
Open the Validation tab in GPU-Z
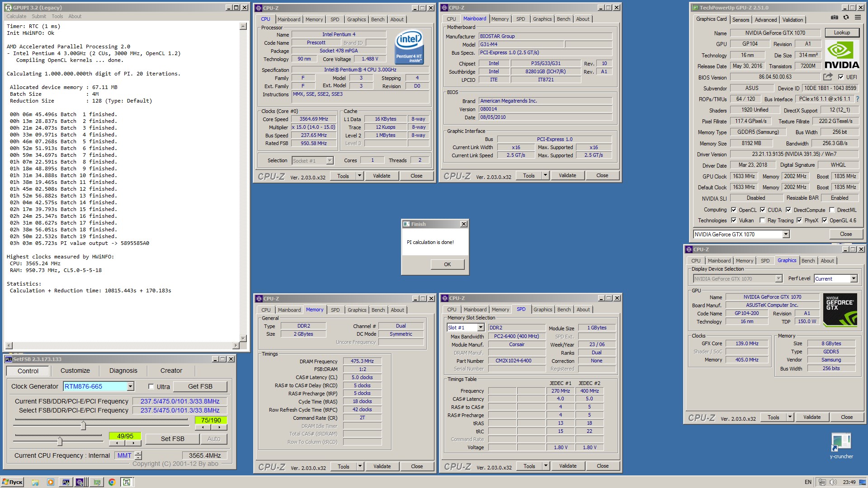[x=793, y=19]
